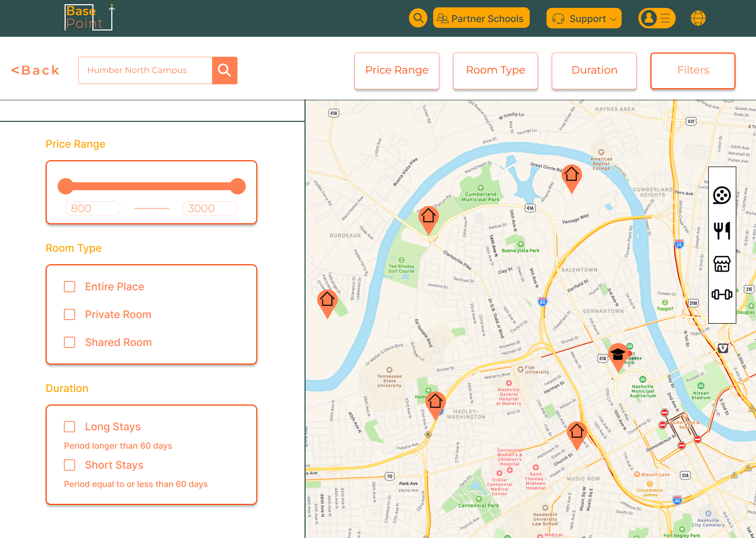This screenshot has width=756, height=538.
Task: Go back using the Back link
Action: (35, 70)
